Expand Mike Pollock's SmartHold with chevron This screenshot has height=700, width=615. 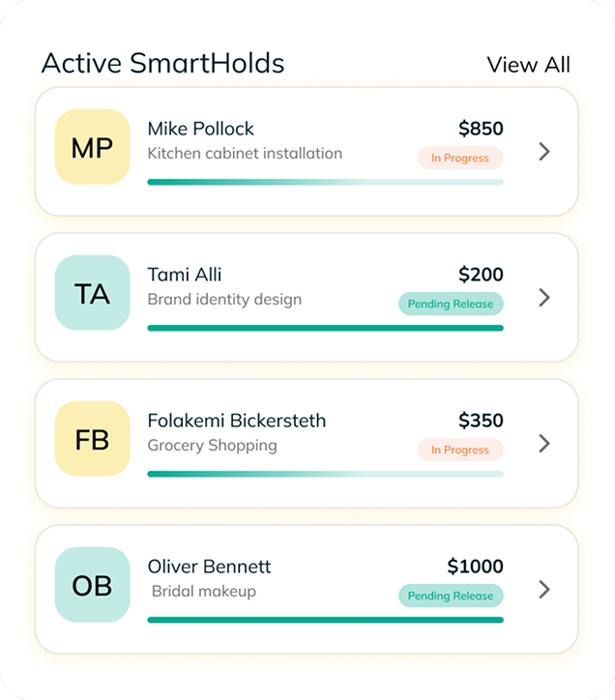pos(544,151)
